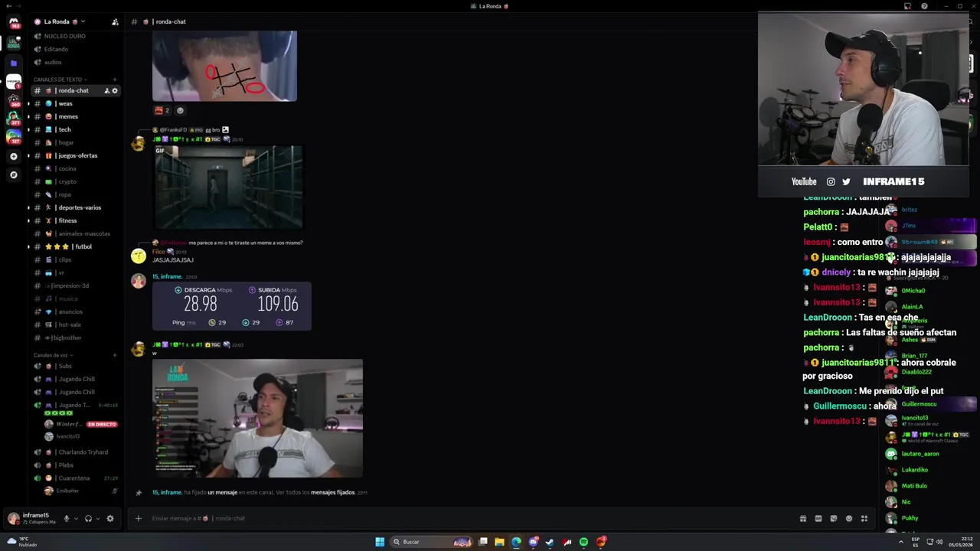Open Spotify from Windows taskbar

tap(583, 542)
